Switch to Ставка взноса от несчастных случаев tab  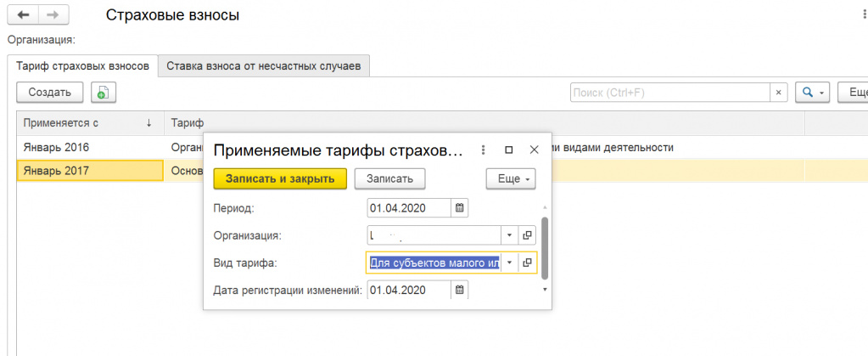point(264,65)
